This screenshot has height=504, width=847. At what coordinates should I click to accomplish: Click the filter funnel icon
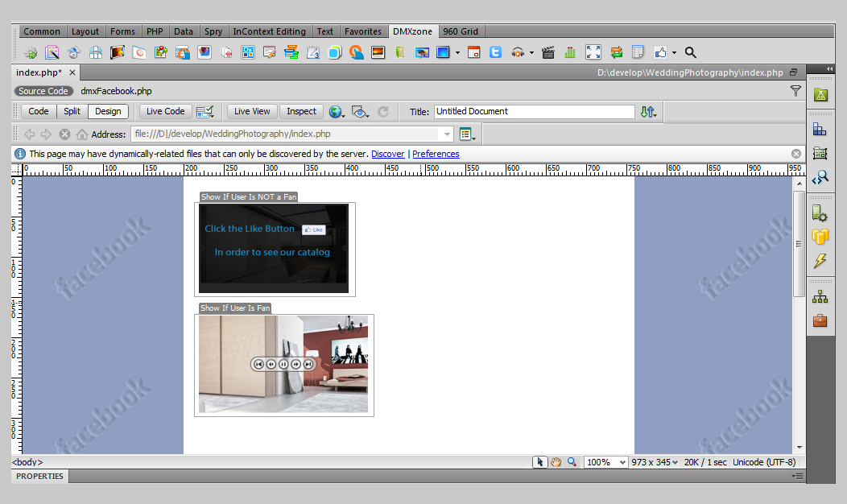(795, 91)
